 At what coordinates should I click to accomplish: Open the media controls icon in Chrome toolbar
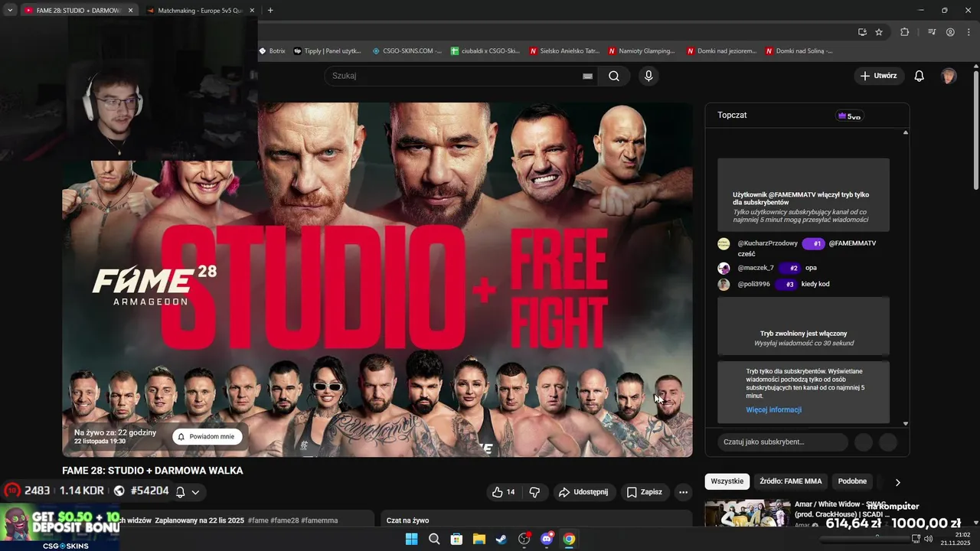click(932, 32)
